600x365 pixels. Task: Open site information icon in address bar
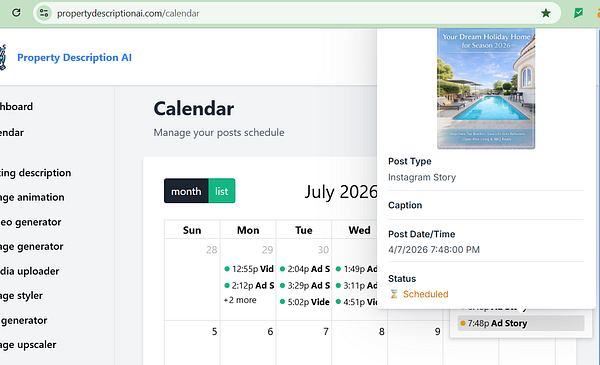tap(44, 13)
